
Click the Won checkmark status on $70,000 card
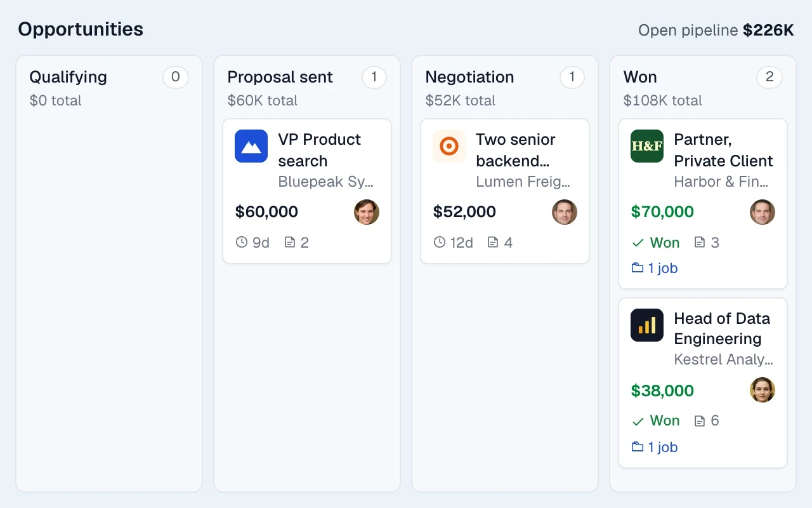[x=655, y=243]
